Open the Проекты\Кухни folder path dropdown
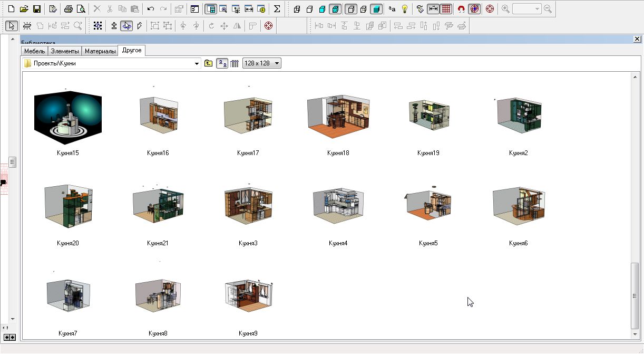 tap(197, 63)
